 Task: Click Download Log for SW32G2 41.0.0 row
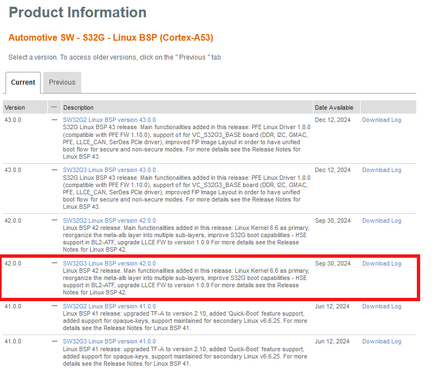coord(382,306)
